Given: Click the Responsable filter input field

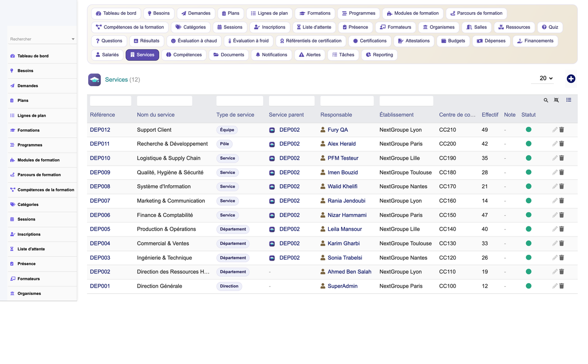Looking at the screenshot, I should pos(347,101).
